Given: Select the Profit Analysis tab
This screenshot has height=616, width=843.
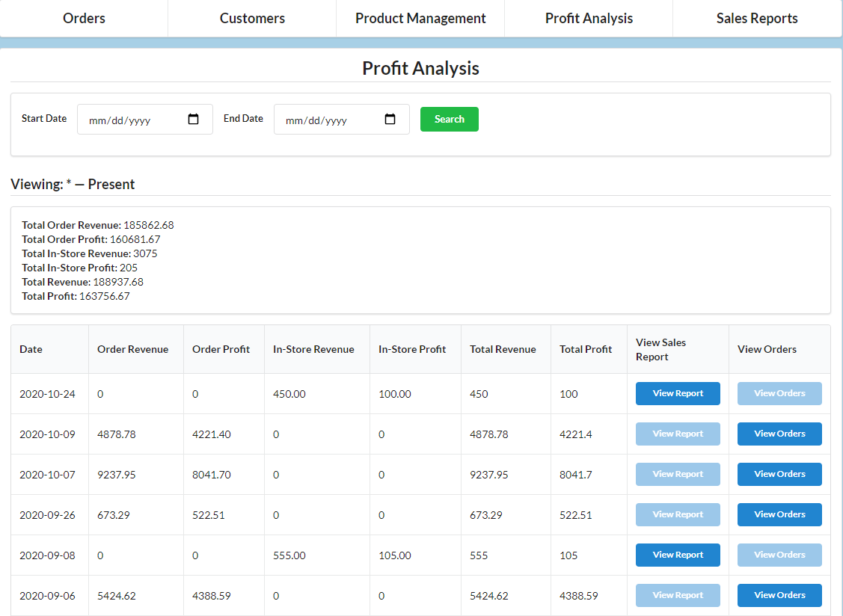Looking at the screenshot, I should coord(589,18).
